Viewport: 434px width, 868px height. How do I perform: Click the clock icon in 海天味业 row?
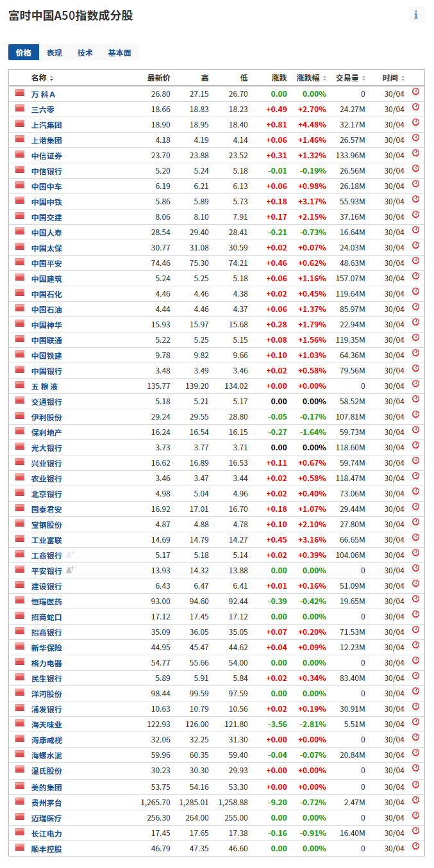coord(415,722)
